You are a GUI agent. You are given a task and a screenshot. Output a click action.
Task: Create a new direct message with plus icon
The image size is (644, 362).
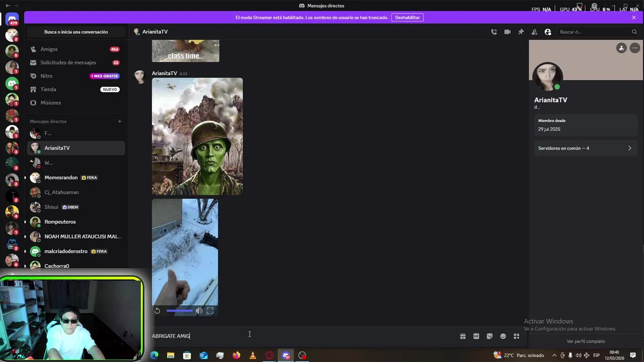coord(120,121)
